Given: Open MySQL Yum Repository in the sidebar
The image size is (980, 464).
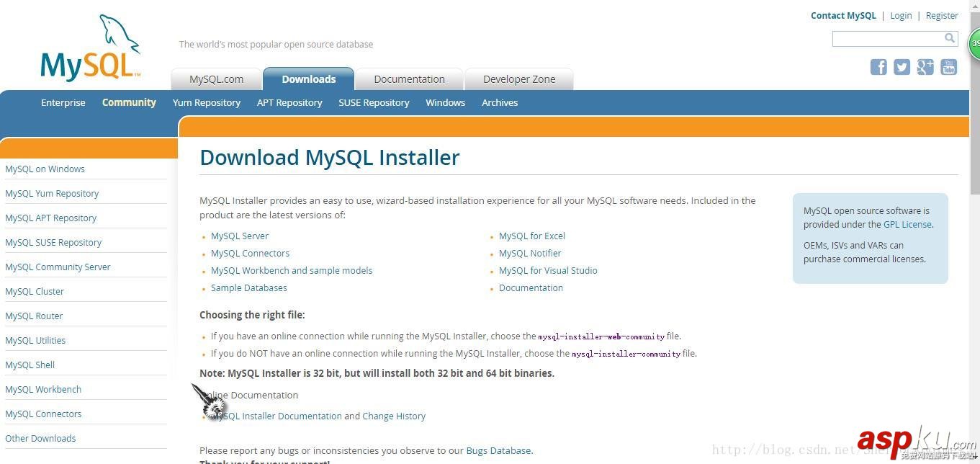Looking at the screenshot, I should coord(52,193).
